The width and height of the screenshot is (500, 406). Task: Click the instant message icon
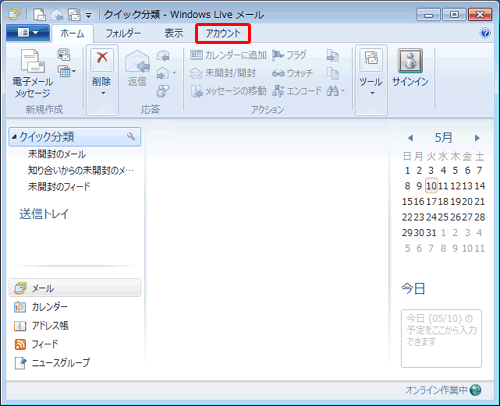[x=163, y=91]
